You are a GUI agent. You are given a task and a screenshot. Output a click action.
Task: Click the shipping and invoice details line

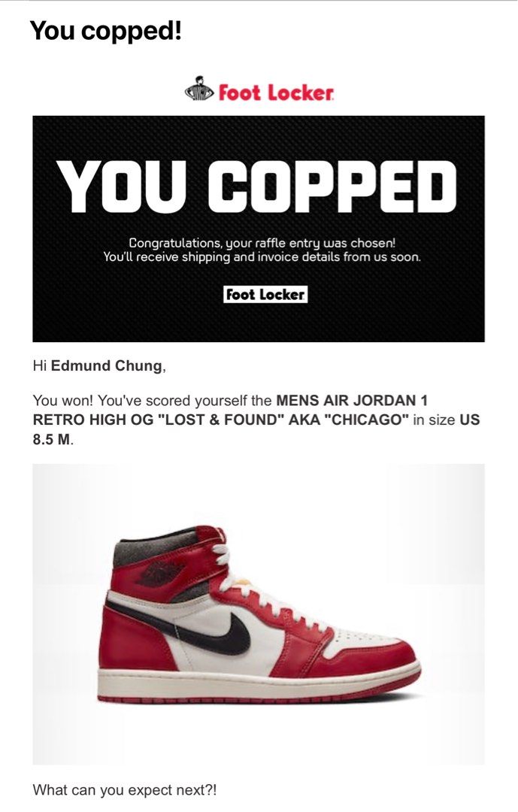pyautogui.click(x=262, y=257)
